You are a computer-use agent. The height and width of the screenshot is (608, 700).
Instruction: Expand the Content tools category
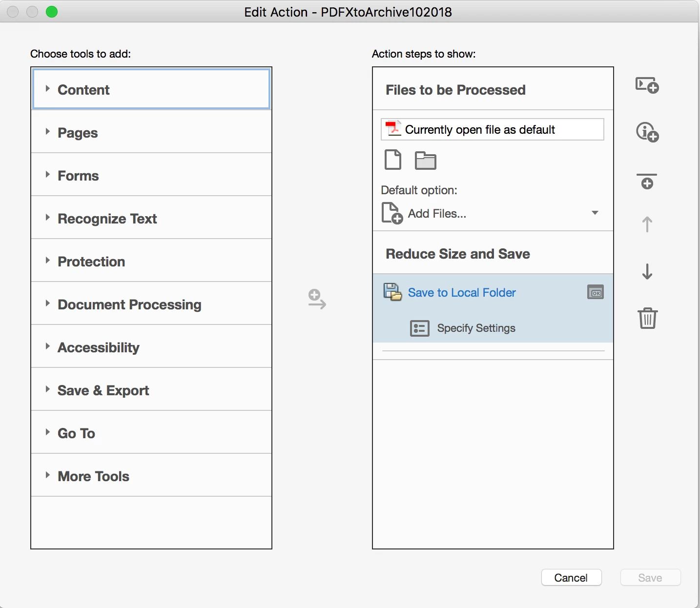[x=151, y=89]
